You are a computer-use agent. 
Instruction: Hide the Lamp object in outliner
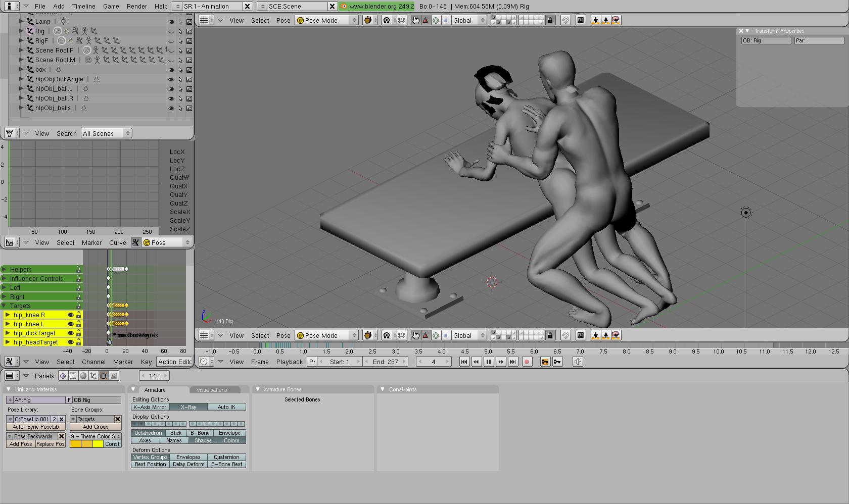[171, 22]
